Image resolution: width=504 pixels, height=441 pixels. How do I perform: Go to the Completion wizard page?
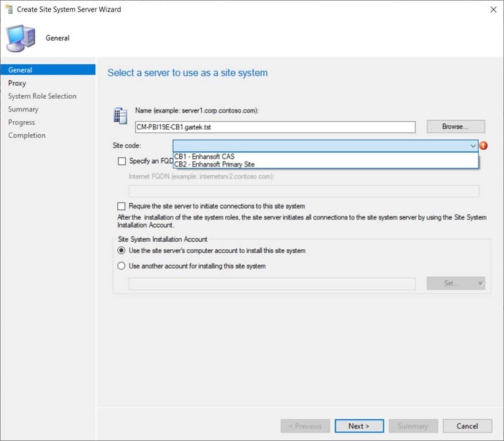point(26,135)
